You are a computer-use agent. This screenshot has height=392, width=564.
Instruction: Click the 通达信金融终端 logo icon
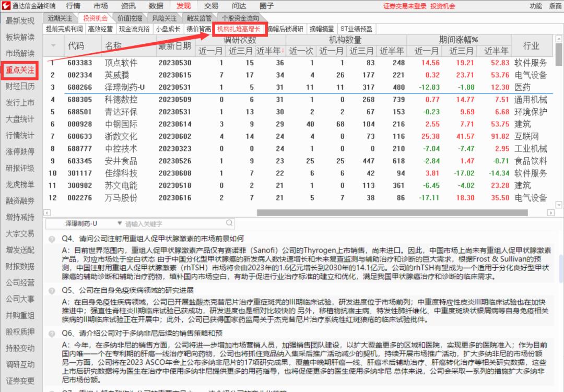pos(6,6)
